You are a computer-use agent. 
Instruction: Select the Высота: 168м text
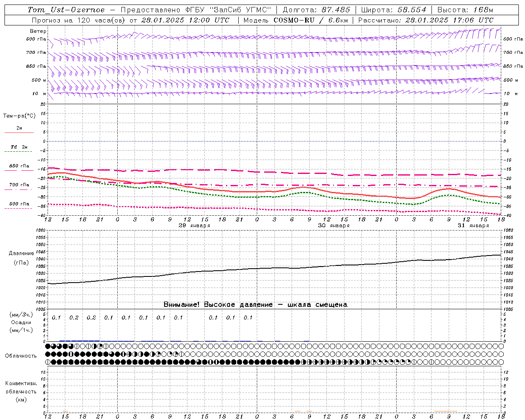coord(465,10)
